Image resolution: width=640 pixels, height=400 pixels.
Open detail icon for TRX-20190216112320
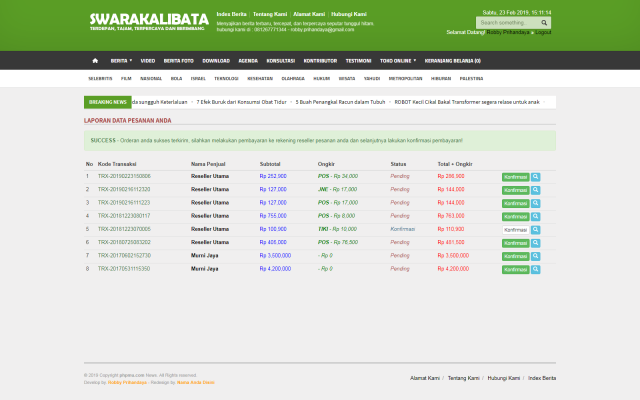[x=536, y=189]
